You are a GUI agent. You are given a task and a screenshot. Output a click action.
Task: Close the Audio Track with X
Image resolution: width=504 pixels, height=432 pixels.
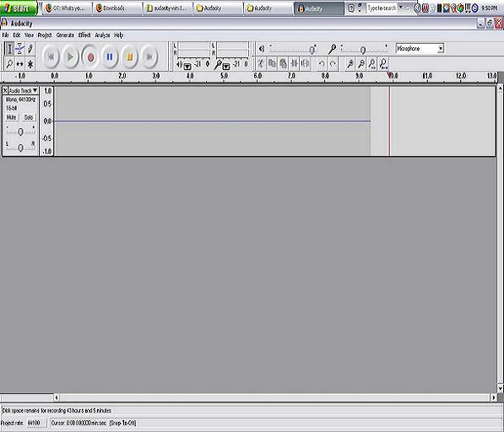pos(5,90)
